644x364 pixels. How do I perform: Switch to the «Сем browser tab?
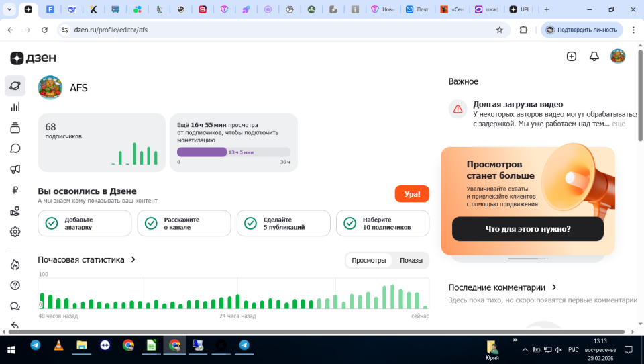(452, 9)
